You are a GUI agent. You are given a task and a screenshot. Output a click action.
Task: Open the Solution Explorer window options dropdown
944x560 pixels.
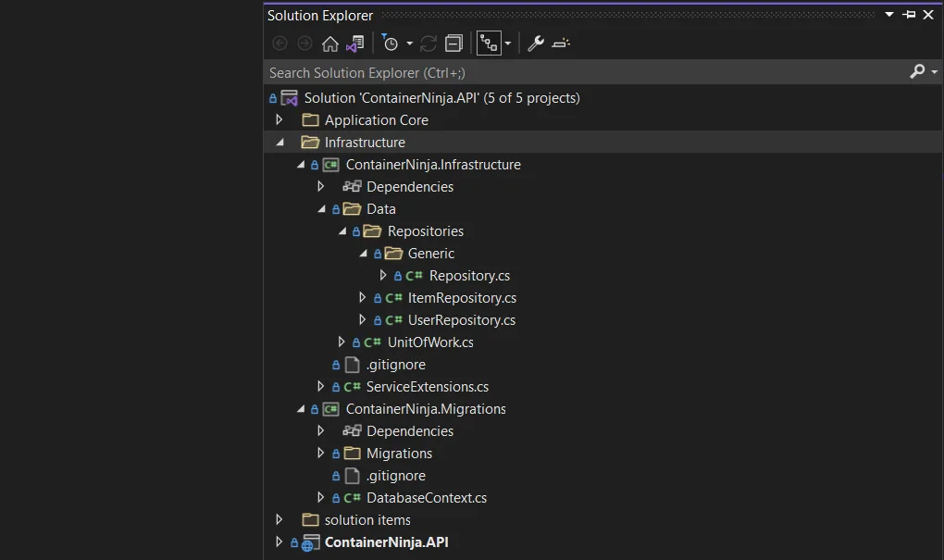(889, 15)
